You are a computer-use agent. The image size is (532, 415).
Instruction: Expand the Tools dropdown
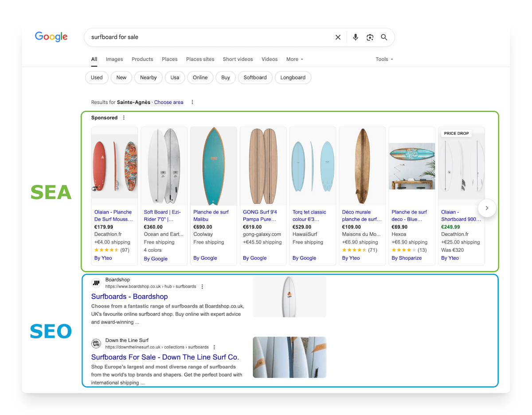(384, 59)
